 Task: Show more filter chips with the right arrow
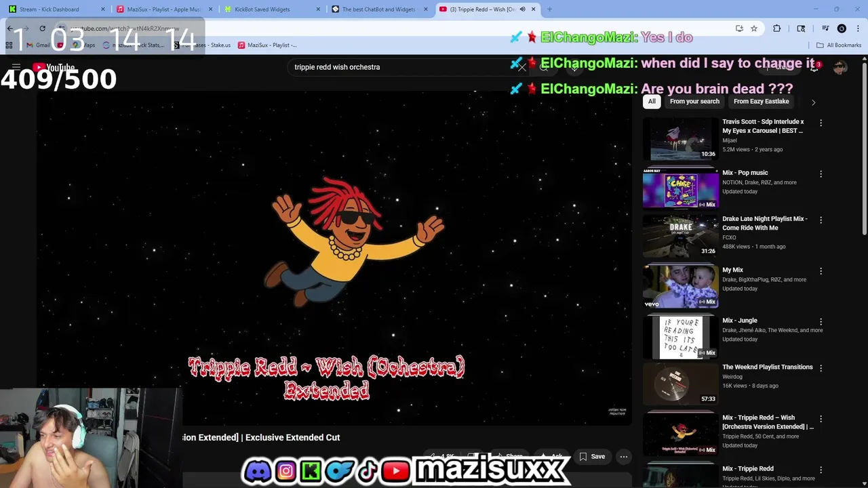pyautogui.click(x=813, y=102)
